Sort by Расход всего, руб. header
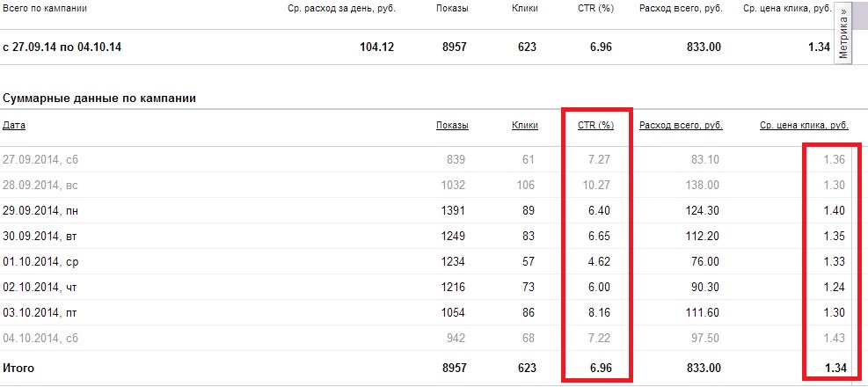 pyautogui.click(x=681, y=126)
